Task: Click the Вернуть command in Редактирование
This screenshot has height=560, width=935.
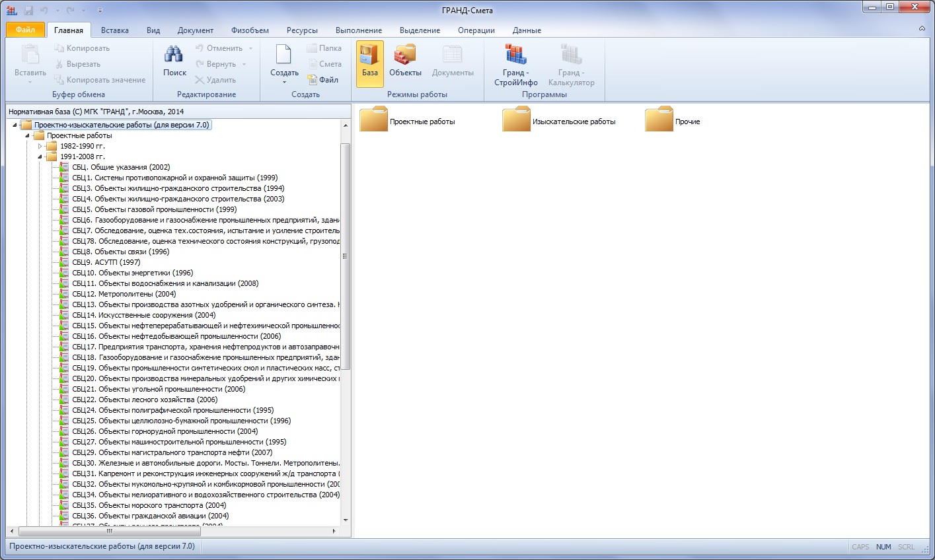Action: click(x=215, y=64)
